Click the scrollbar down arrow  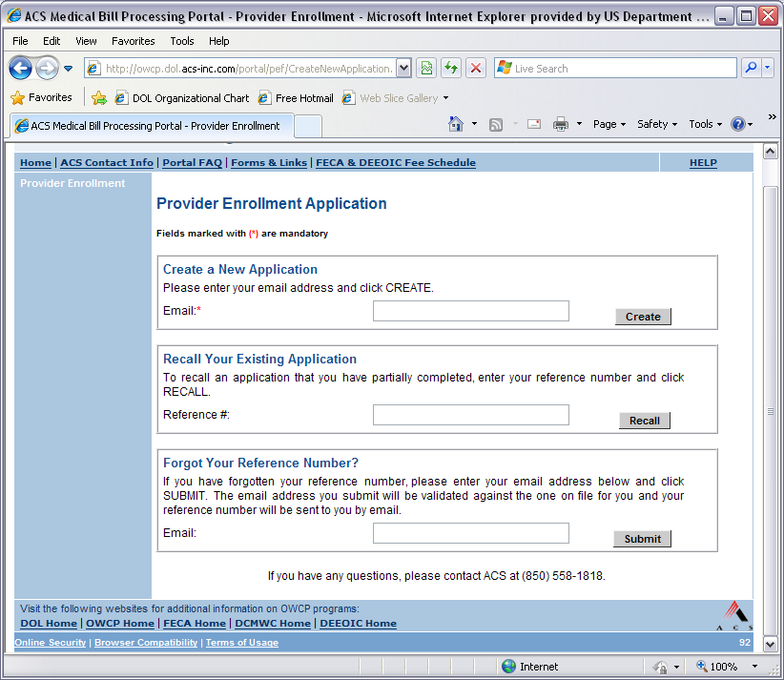tap(770, 645)
